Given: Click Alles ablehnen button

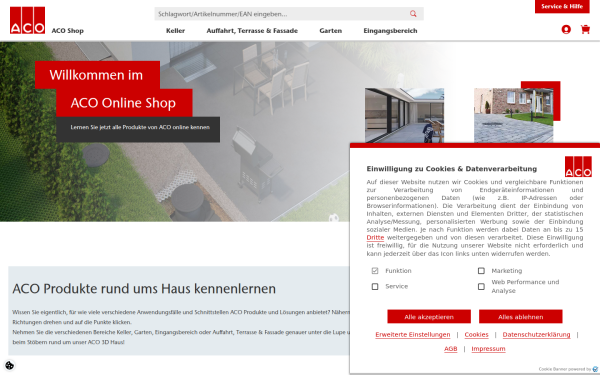Looking at the screenshot, I should (x=520, y=316).
